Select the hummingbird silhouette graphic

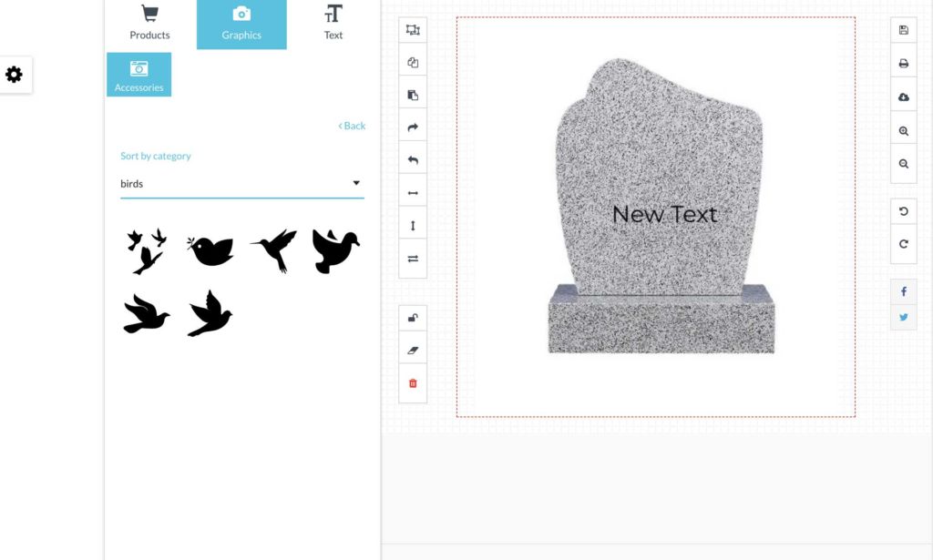(274, 250)
